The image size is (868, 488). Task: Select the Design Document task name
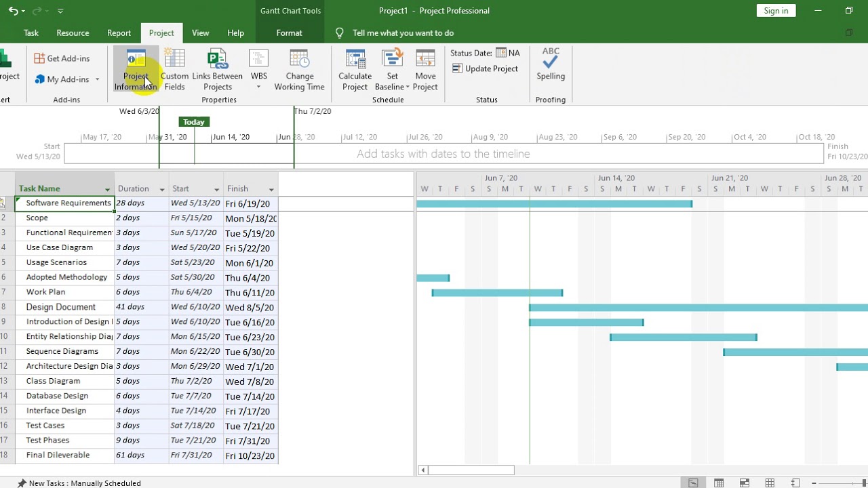(x=60, y=307)
